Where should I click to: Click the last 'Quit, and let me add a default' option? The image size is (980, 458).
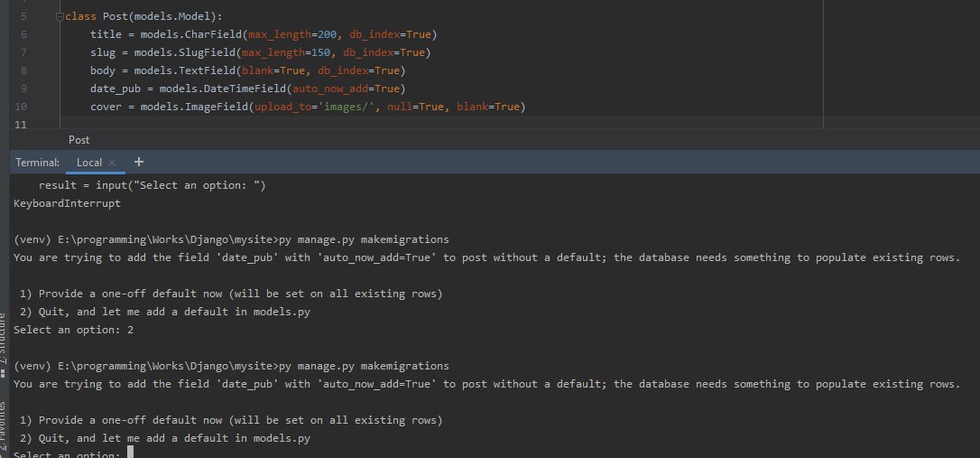(165, 439)
